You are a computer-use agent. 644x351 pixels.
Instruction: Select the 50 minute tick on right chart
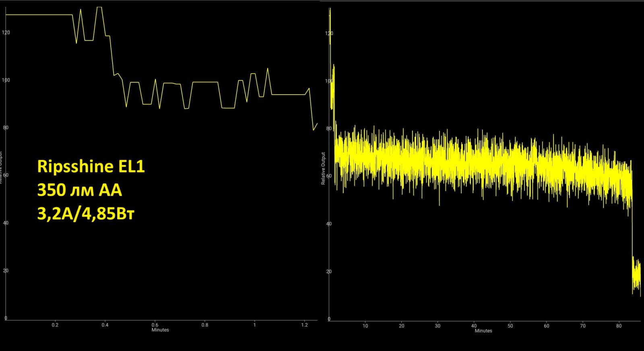pyautogui.click(x=510, y=326)
